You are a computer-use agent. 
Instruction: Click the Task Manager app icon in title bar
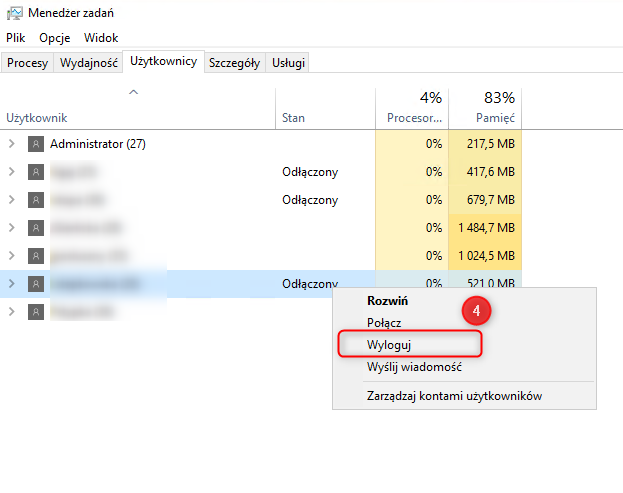15,13
